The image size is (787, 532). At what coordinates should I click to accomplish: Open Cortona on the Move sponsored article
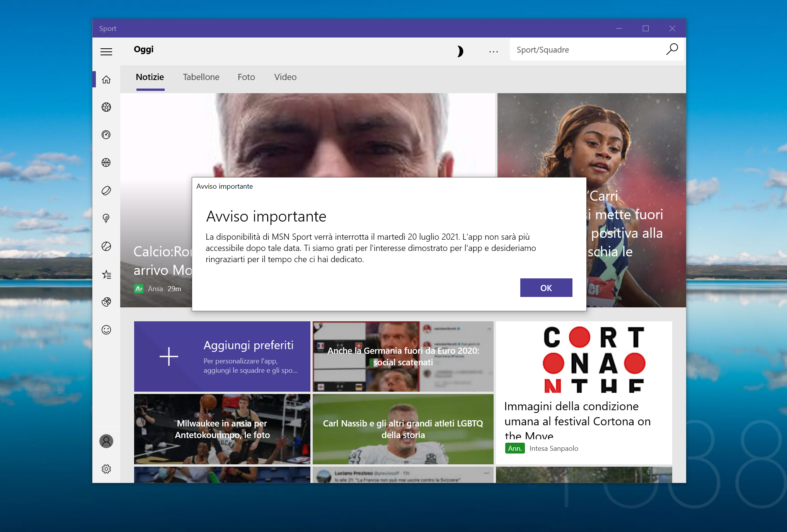584,393
